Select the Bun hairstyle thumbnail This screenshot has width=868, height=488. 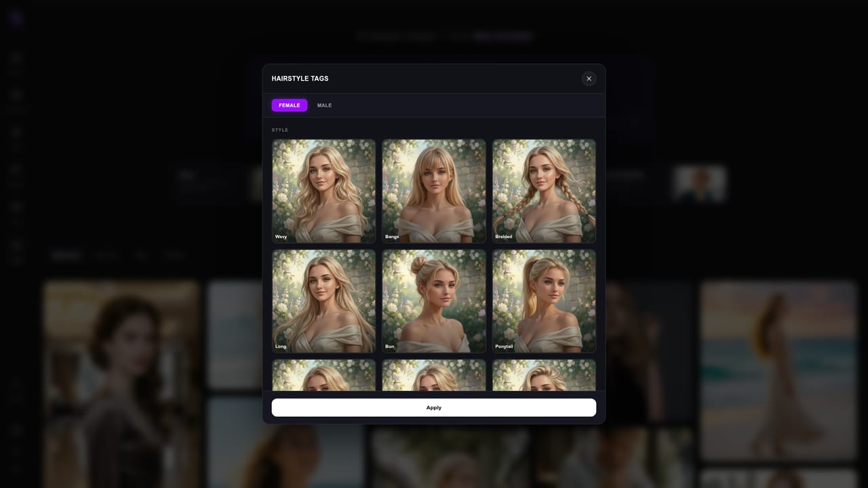pyautogui.click(x=434, y=301)
